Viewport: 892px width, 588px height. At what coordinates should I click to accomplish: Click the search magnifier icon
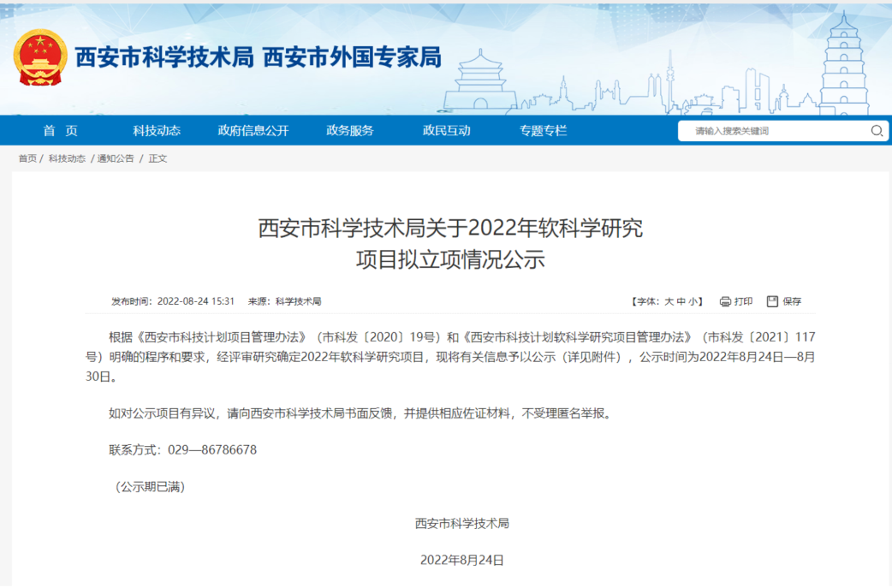point(877,131)
